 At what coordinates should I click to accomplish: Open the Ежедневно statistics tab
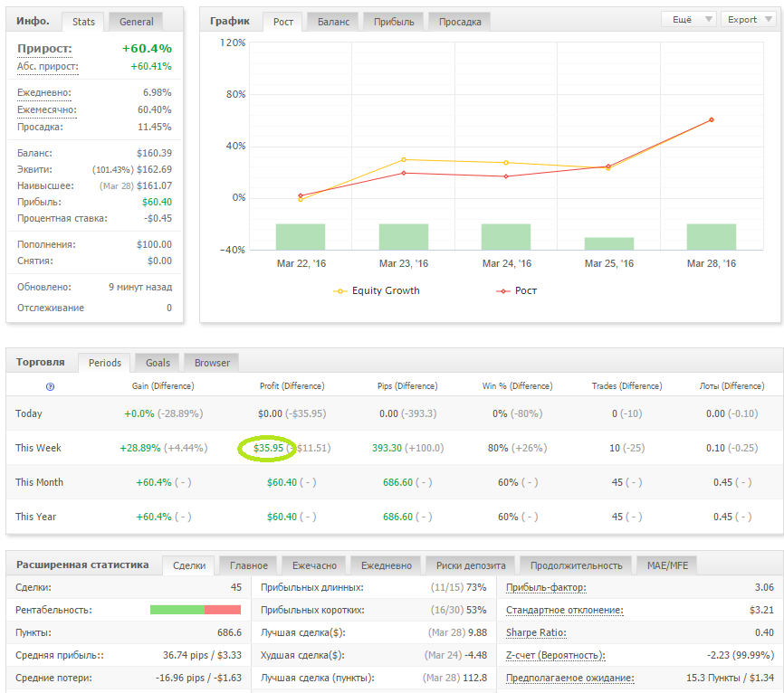click(387, 565)
